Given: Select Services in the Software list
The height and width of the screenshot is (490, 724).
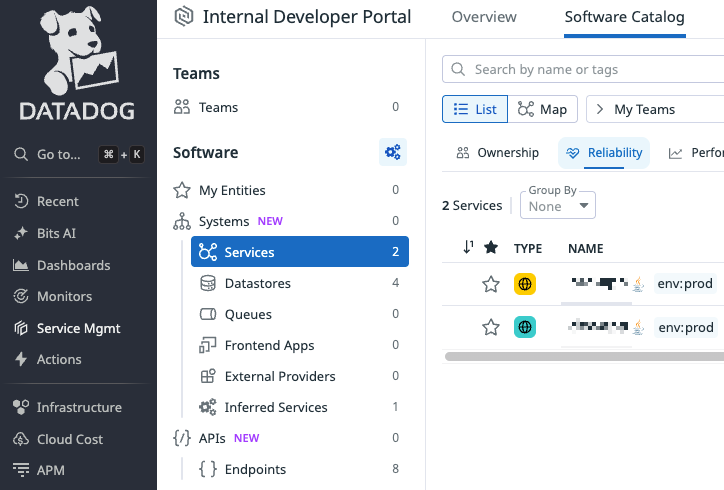Looking at the screenshot, I should tap(300, 252).
